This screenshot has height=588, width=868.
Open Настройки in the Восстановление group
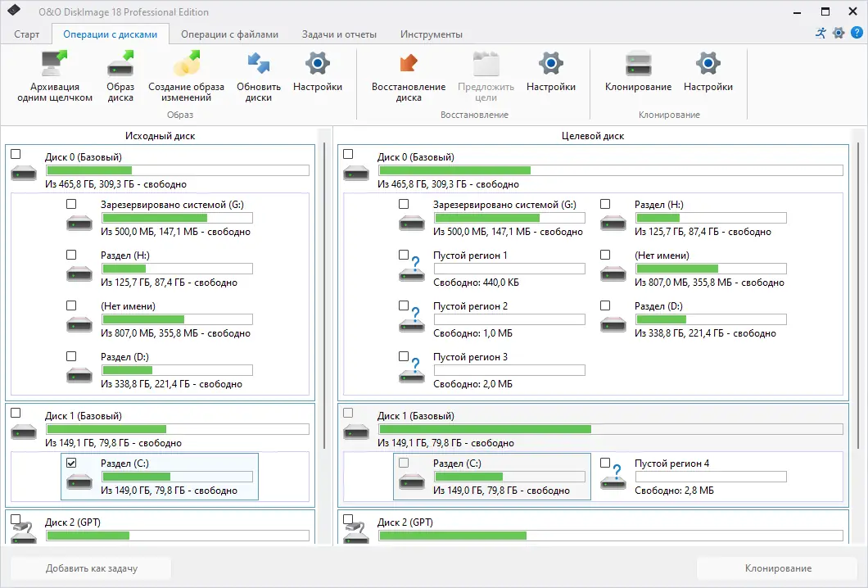pyautogui.click(x=551, y=64)
